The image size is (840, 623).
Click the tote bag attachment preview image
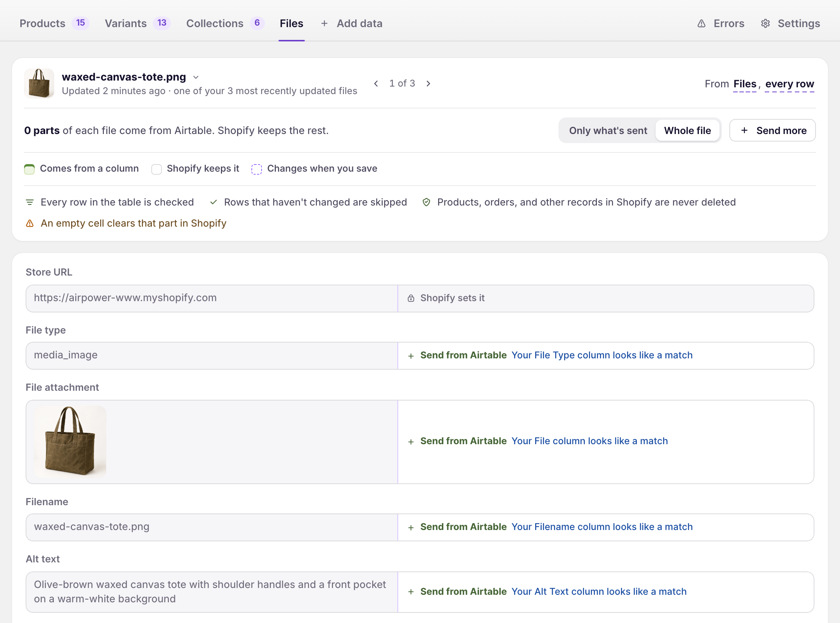click(x=70, y=442)
